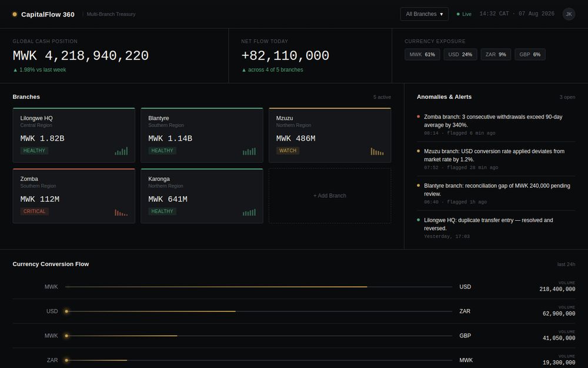The height and width of the screenshot is (368, 588).
Task: Click the + Add Branch tile
Action: point(330,195)
